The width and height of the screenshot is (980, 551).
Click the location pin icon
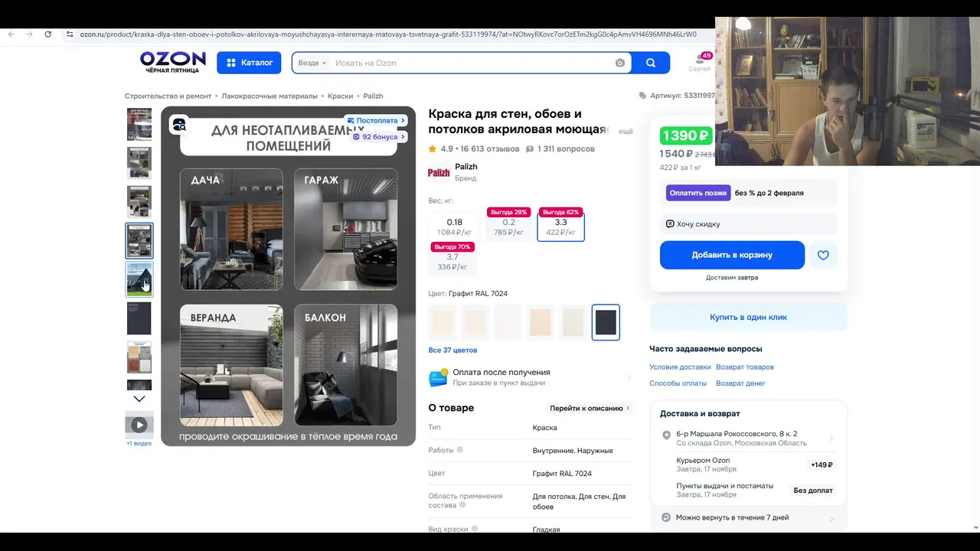(666, 435)
